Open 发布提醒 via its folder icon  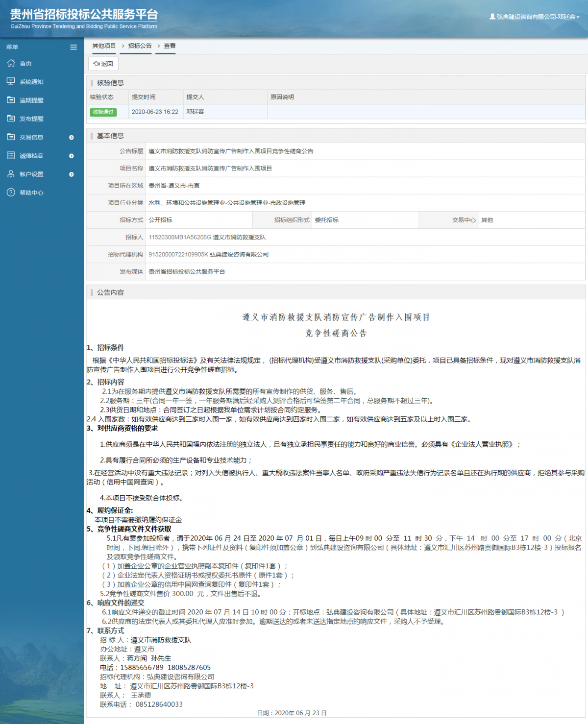coord(10,119)
